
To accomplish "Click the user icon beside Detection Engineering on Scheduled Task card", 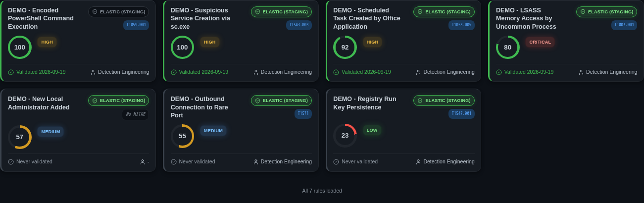I will [418, 72].
